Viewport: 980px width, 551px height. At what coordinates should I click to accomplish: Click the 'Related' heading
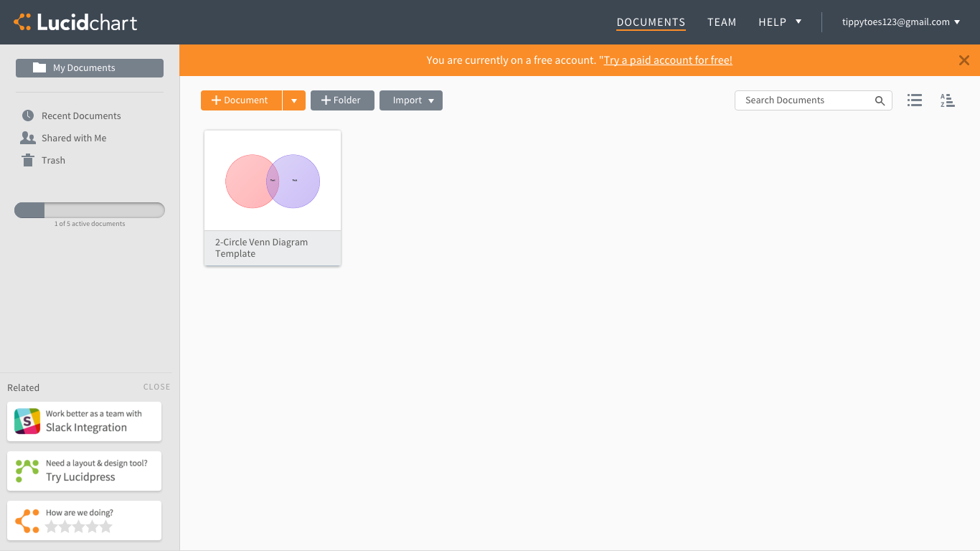[24, 387]
